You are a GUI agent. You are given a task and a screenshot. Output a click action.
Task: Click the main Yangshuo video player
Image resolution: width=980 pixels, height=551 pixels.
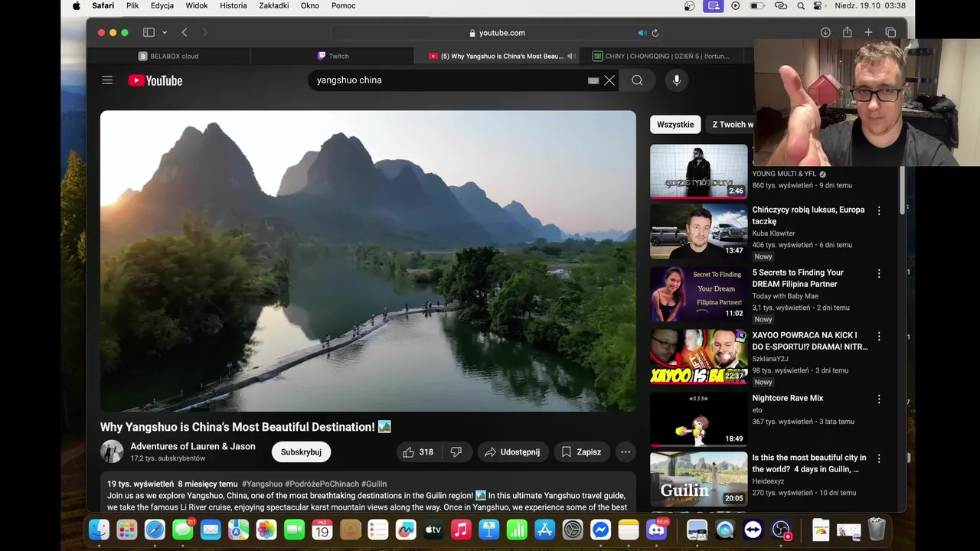368,261
